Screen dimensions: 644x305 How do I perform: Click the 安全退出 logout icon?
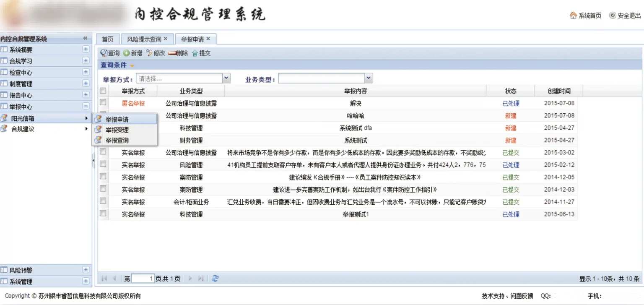tap(613, 16)
